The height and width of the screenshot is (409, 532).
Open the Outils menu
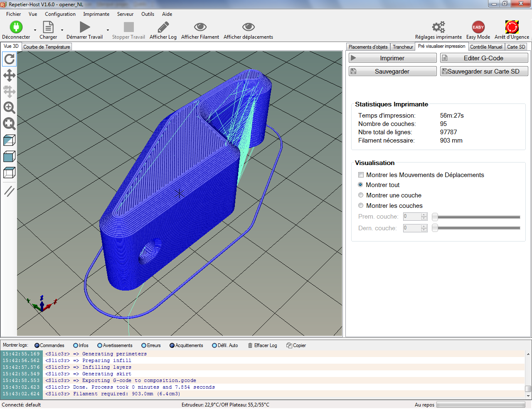click(148, 14)
